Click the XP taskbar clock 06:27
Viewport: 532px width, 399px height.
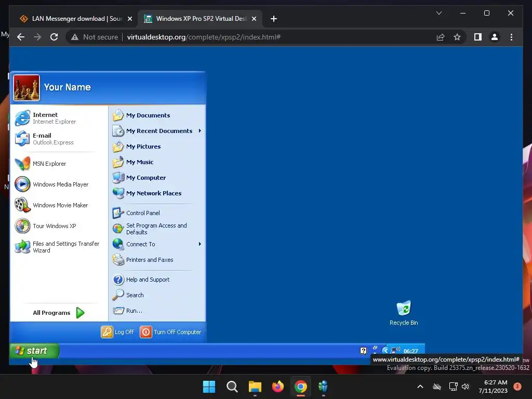tap(410, 351)
